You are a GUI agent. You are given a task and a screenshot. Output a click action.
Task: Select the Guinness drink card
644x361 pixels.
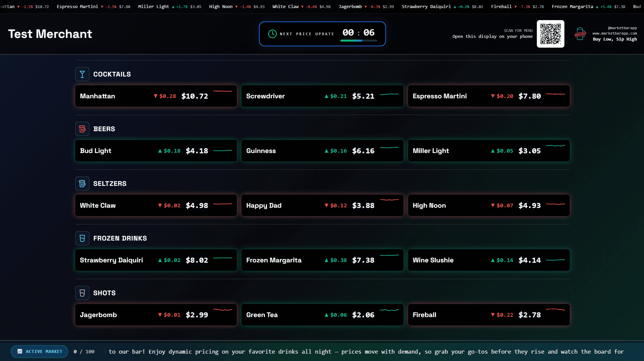[323, 151]
